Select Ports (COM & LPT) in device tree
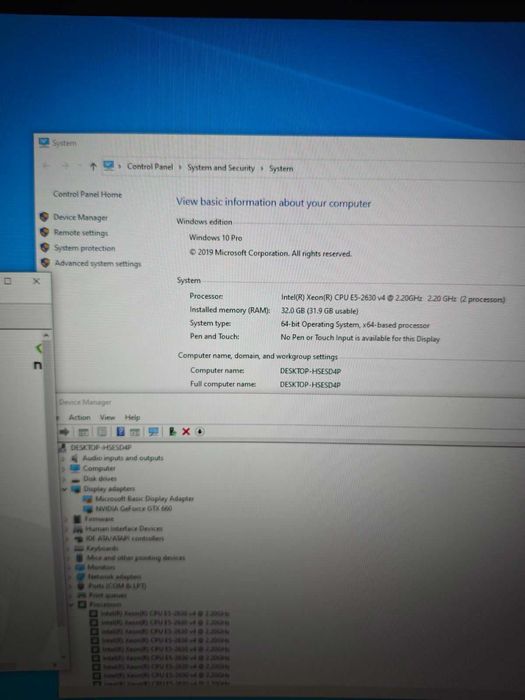525x700 pixels. [x=117, y=586]
